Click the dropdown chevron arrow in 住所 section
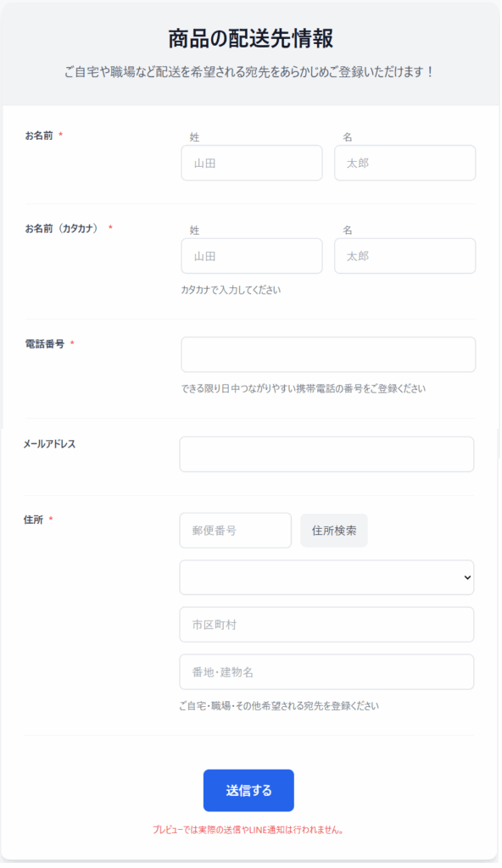 (467, 577)
